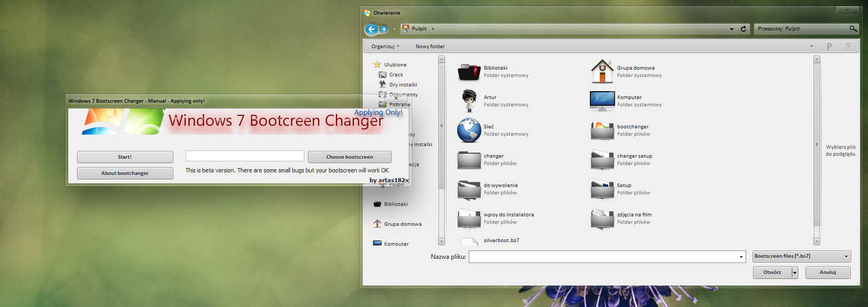The height and width of the screenshot is (307, 868).
Task: Click the Artur user folder icon
Action: [469, 101]
